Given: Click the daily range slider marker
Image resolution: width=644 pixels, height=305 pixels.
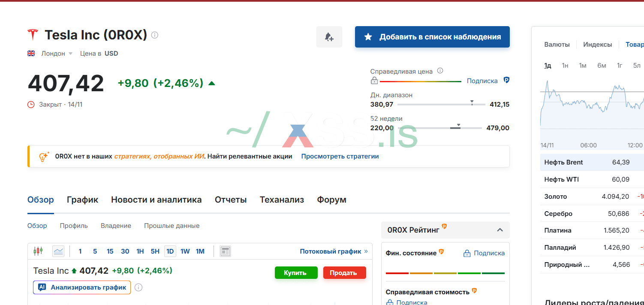Looking at the screenshot, I should tap(472, 102).
